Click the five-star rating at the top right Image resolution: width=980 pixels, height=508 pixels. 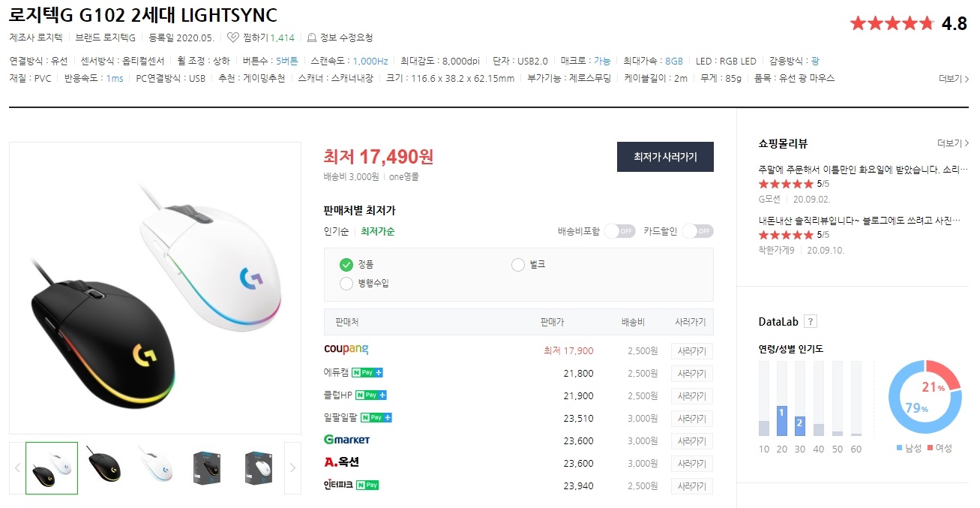coord(892,23)
